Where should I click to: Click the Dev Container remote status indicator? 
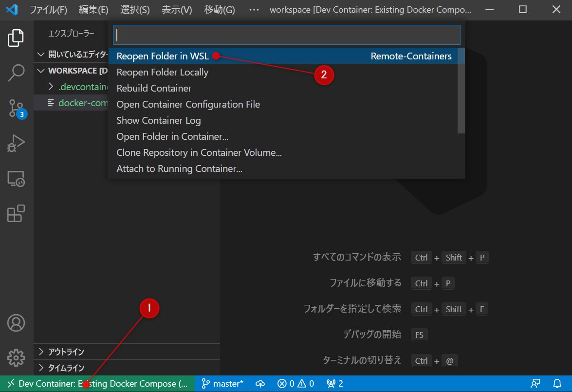point(97,384)
